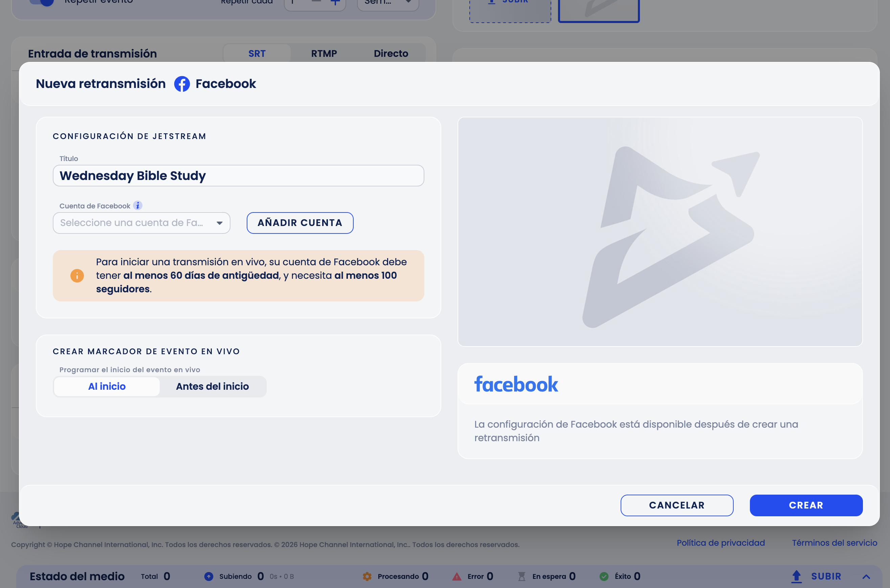Click the Subiendo upload status icon

[209, 576]
